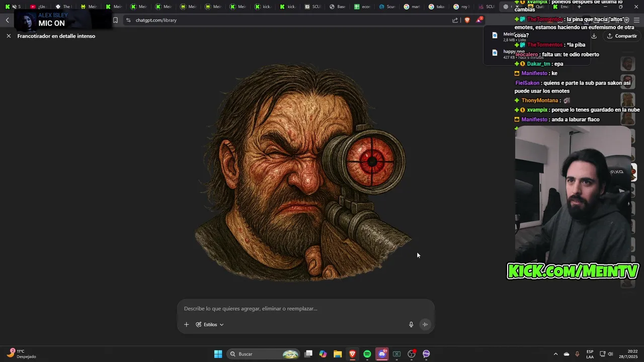Image resolution: width=644 pixels, height=362 pixels.
Task: Click the Compartir button
Action: point(622,36)
